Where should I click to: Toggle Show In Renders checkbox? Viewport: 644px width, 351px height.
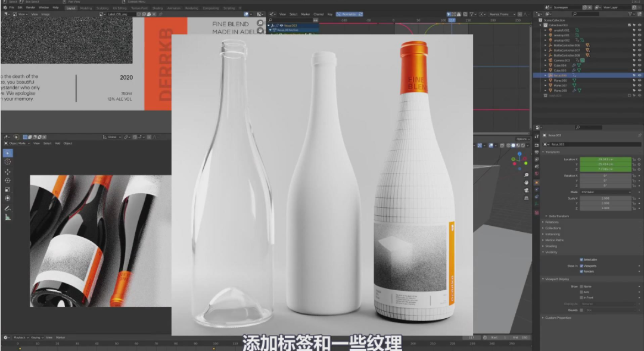(581, 271)
